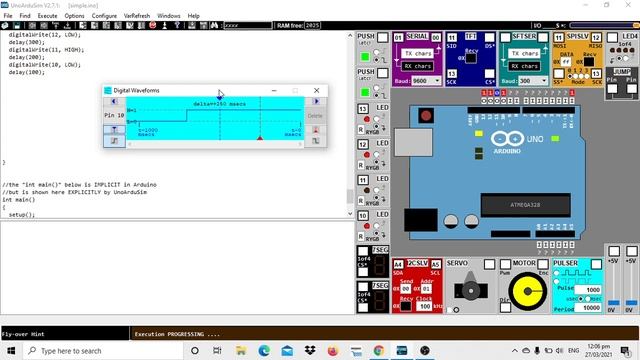Click the SERIAL TX chars box
This screenshot has width=640, height=360.
click(x=418, y=53)
